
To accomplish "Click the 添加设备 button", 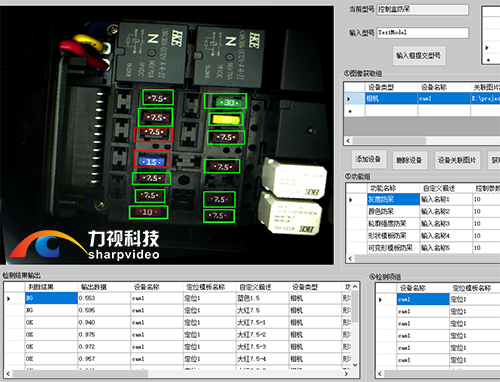I will pos(368,159).
